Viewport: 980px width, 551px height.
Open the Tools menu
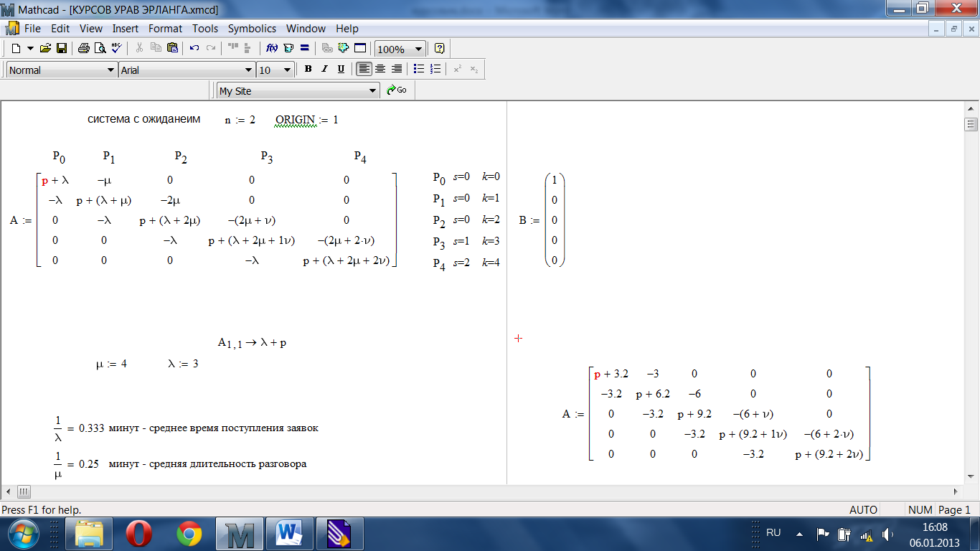(205, 29)
